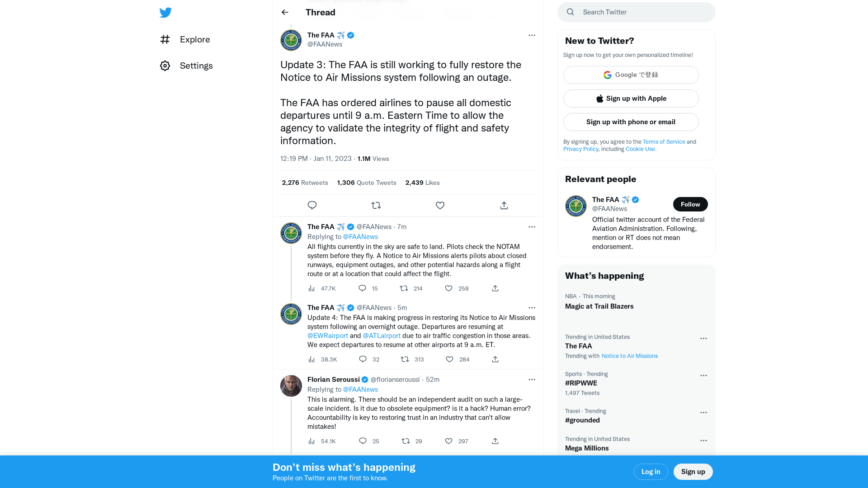Click retweet icon on FAA main tweet
868x488 pixels.
376,205
